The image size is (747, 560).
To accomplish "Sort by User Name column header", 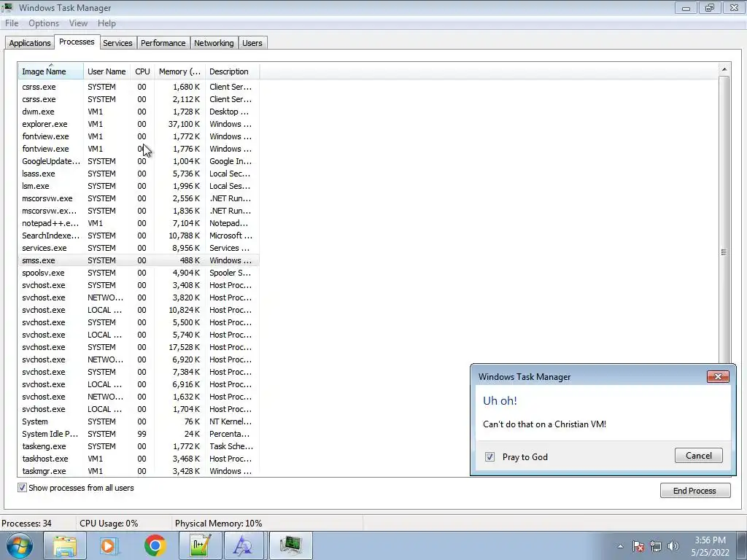I will click(x=107, y=71).
